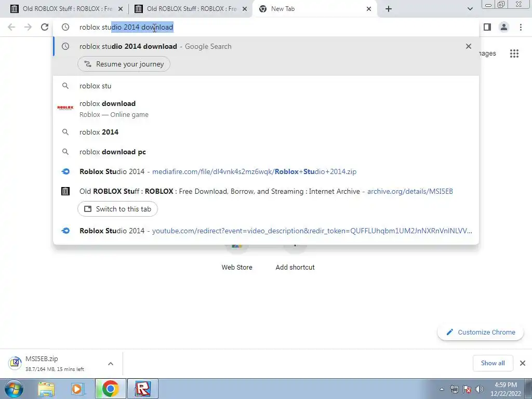The image size is (532, 399).
Task: Select 'roblox download pc' suggestion
Action: tap(266, 152)
